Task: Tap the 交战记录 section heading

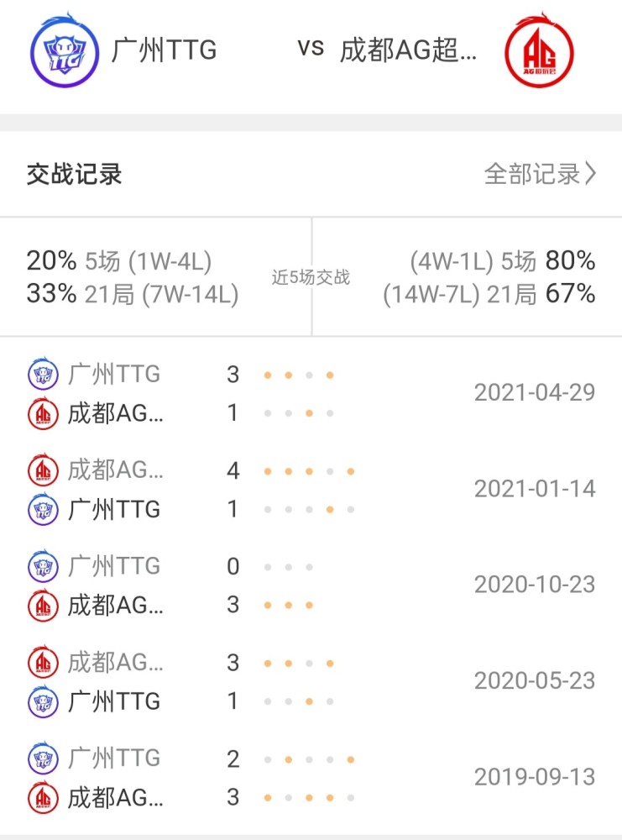Action: [x=75, y=174]
